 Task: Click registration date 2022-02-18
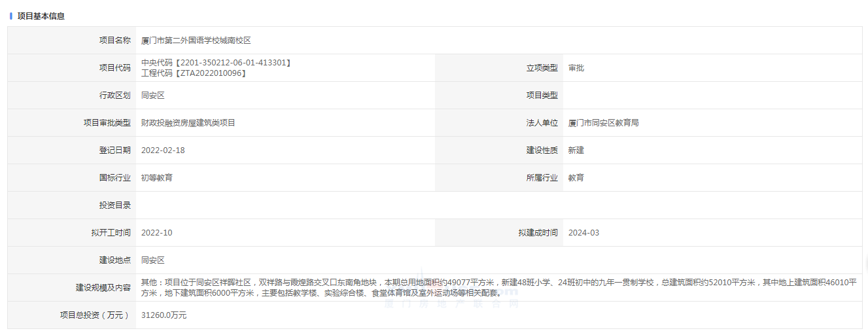click(x=163, y=150)
